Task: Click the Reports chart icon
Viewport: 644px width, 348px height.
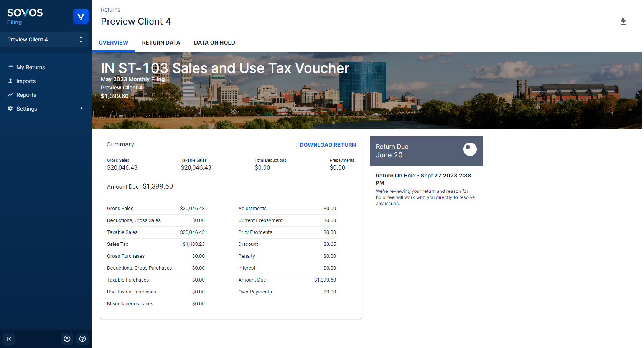Action: pyautogui.click(x=10, y=95)
